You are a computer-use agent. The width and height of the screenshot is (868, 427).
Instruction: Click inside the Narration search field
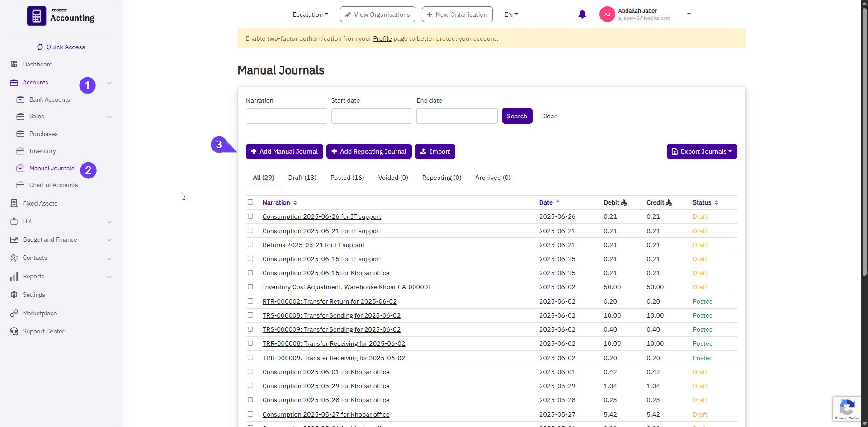tap(286, 116)
